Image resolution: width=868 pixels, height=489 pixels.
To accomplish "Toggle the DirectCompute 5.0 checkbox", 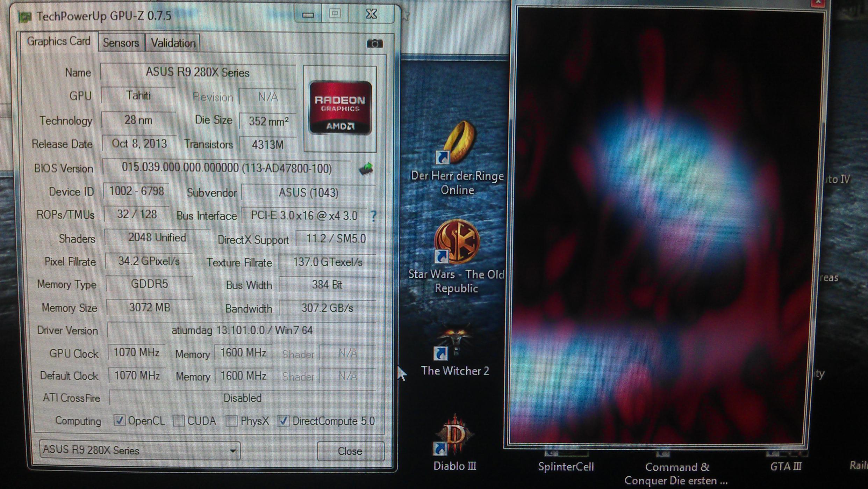I will pyautogui.click(x=283, y=421).
